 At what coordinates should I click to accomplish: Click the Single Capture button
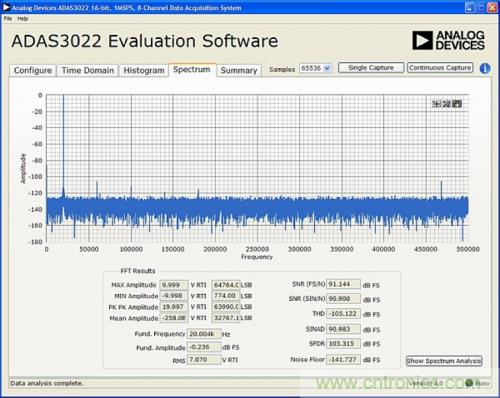point(371,68)
